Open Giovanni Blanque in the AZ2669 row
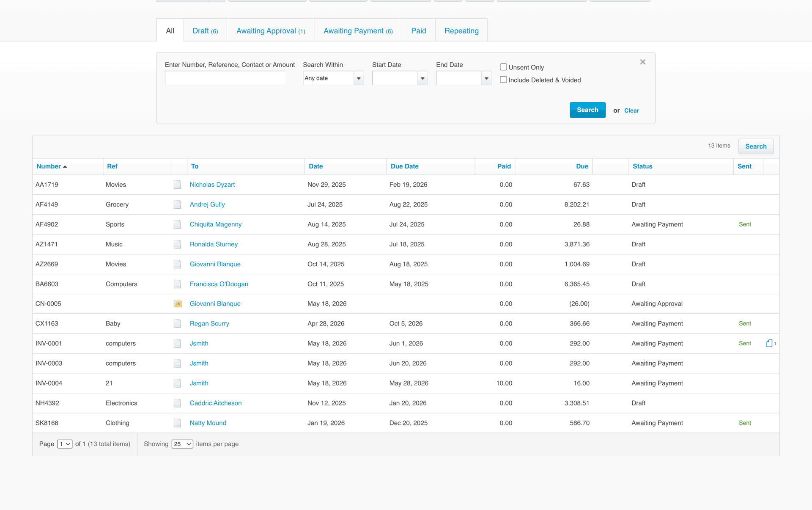Screen dimensions: 812x510 (215, 264)
